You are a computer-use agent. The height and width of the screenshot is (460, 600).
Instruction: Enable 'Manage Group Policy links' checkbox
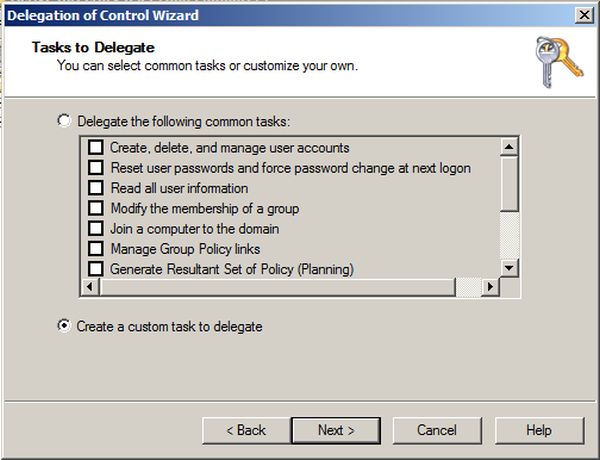coord(95,248)
